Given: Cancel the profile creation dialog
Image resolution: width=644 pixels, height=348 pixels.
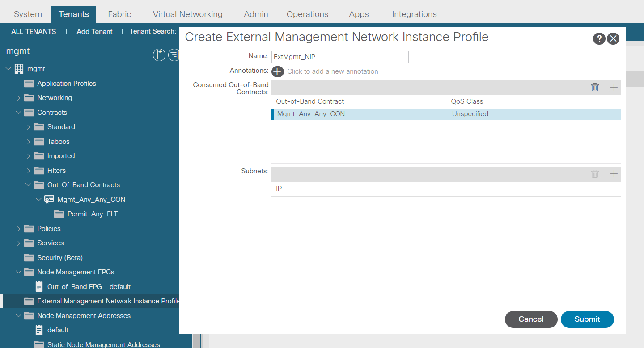Looking at the screenshot, I should pos(531,319).
